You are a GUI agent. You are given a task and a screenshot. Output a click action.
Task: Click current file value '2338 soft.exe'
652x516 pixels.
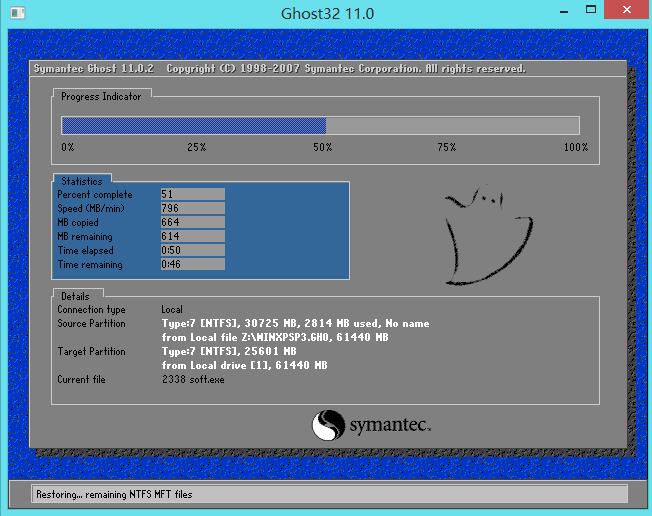[193, 380]
